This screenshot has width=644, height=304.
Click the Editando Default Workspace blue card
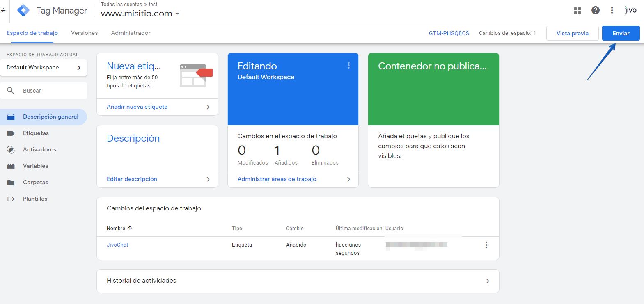click(x=293, y=89)
